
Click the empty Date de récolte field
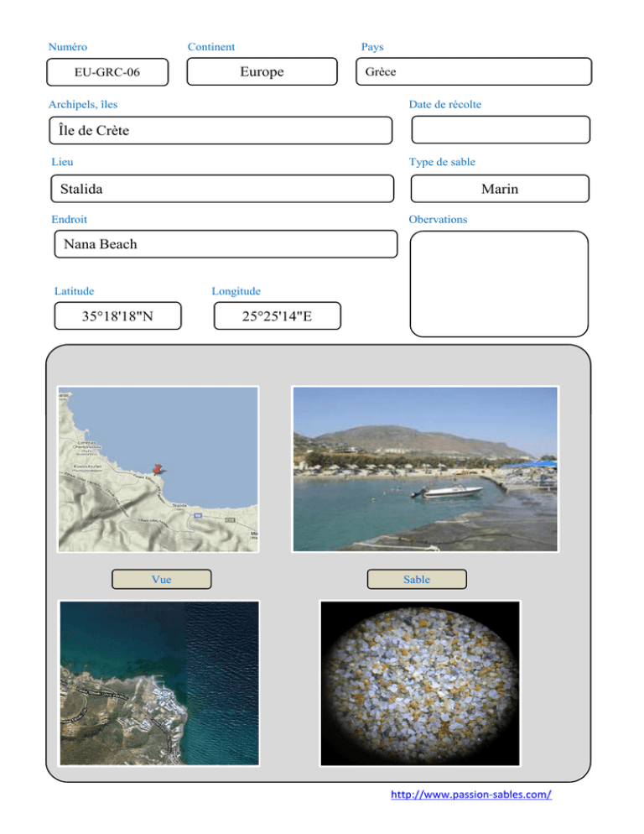pyautogui.click(x=501, y=130)
